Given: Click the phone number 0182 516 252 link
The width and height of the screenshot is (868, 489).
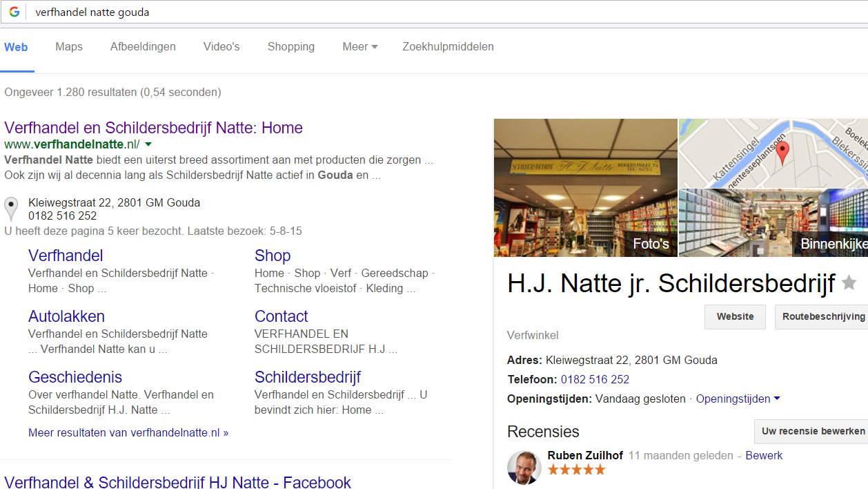Looking at the screenshot, I should click(x=595, y=379).
